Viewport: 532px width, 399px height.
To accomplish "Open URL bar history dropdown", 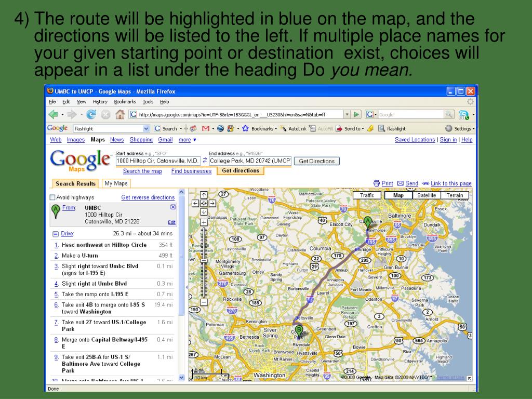I will point(347,115).
